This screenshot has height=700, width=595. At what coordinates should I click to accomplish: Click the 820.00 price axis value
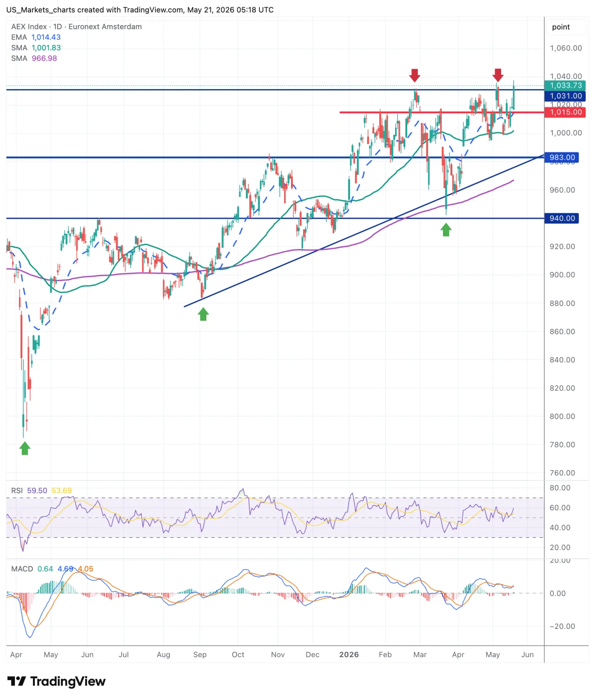pyautogui.click(x=562, y=388)
